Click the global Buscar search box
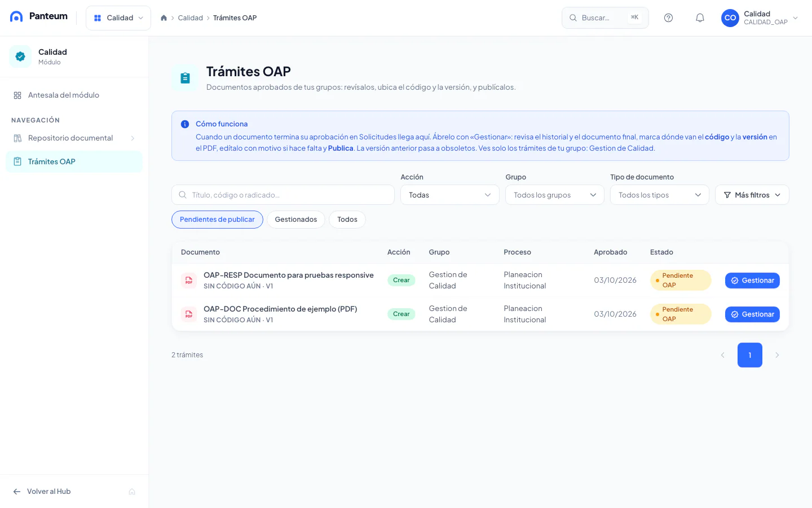812x508 pixels. point(605,18)
